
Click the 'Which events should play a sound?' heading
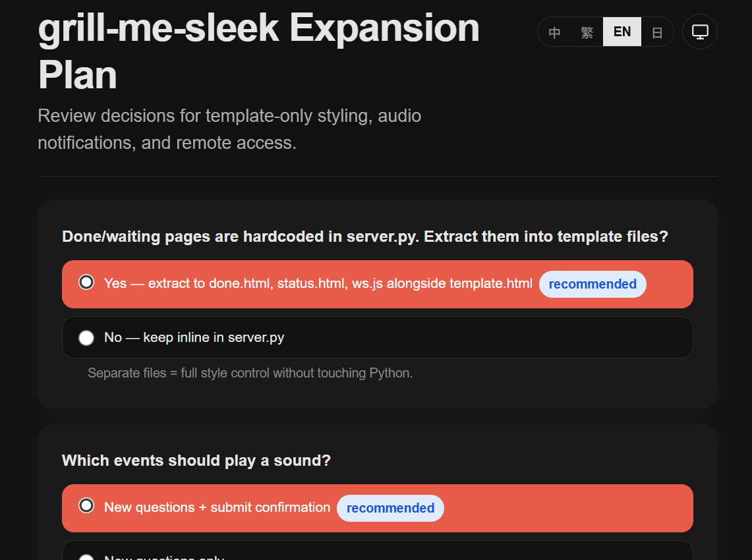tap(196, 461)
